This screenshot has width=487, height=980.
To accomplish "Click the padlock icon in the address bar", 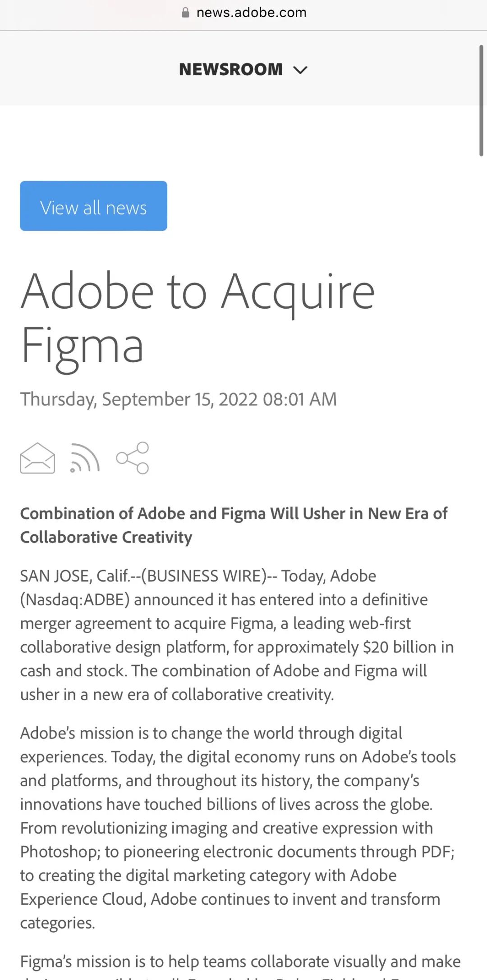I will tap(185, 12).
